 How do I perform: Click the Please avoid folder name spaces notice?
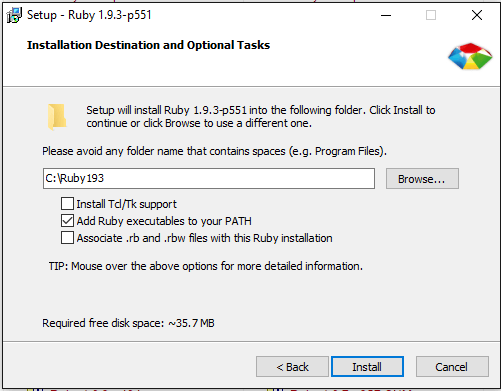pos(214,151)
